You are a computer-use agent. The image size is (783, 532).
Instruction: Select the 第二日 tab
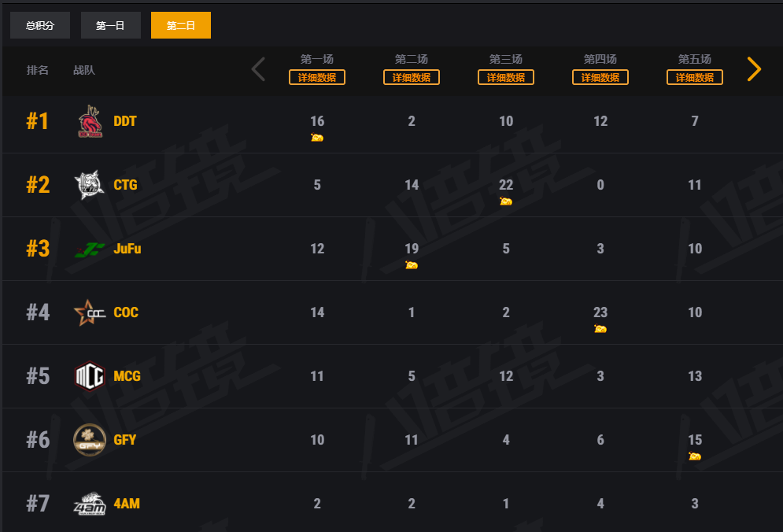[x=181, y=25]
